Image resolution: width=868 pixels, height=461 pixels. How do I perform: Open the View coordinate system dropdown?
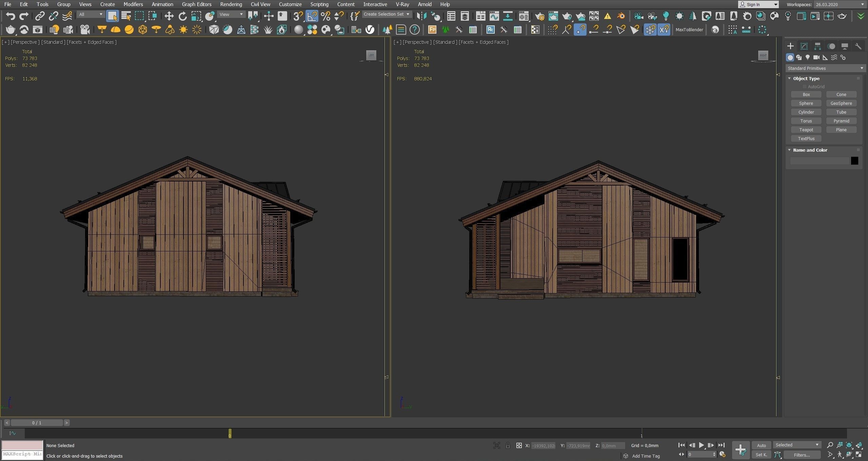pyautogui.click(x=231, y=15)
